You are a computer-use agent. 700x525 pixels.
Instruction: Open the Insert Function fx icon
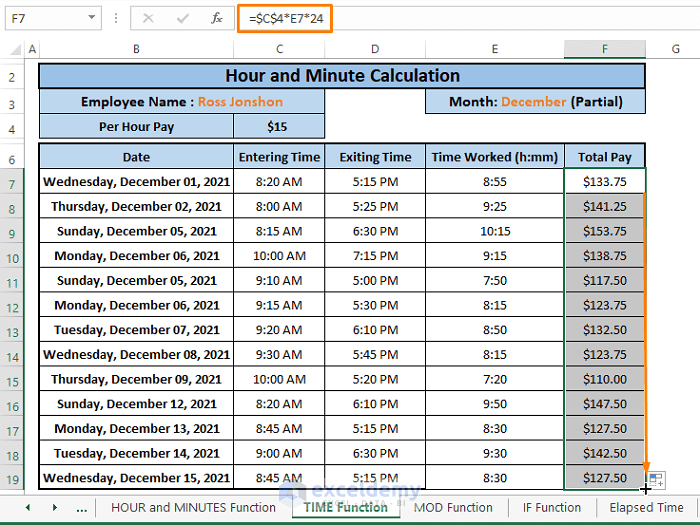[217, 18]
